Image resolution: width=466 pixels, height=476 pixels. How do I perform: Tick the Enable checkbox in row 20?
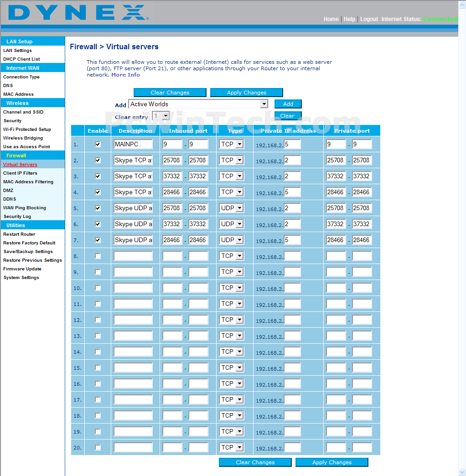point(98,447)
